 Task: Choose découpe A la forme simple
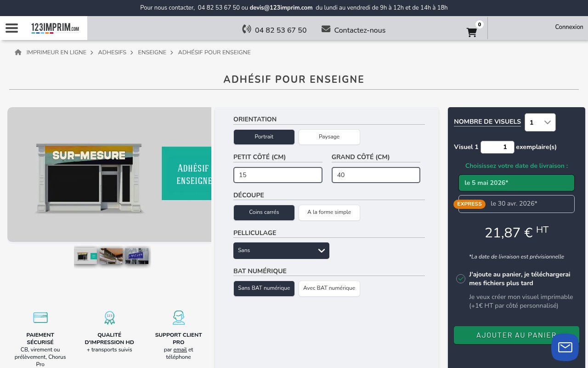pyautogui.click(x=329, y=213)
